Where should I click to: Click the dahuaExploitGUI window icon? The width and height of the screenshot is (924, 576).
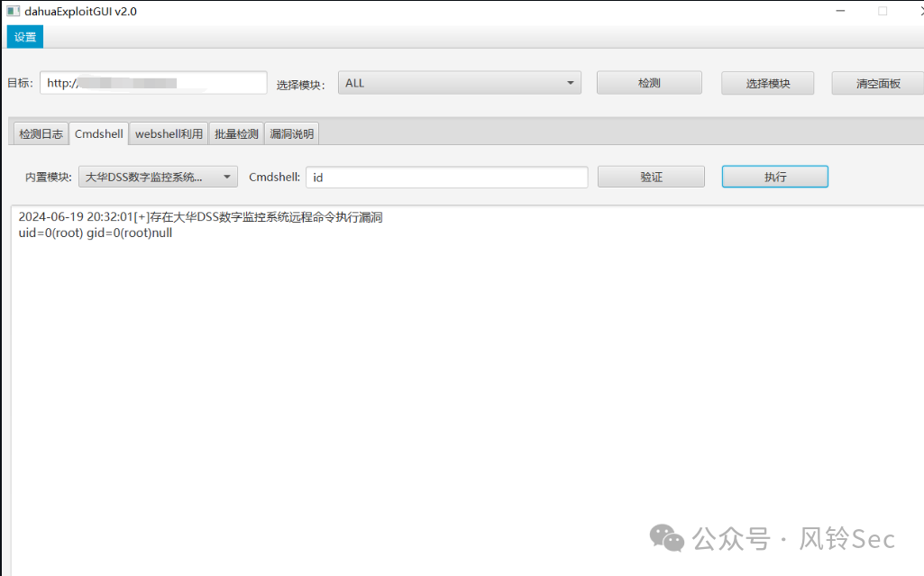click(x=13, y=11)
